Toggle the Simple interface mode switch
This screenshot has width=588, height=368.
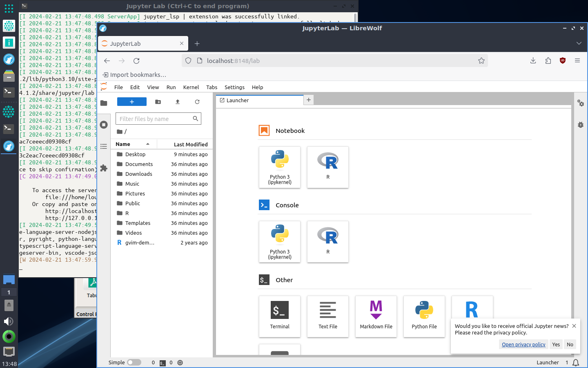click(134, 362)
